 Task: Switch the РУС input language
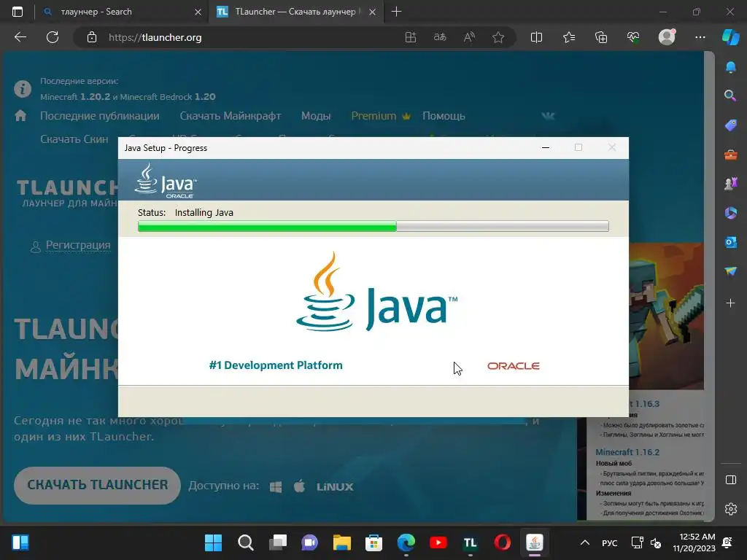click(609, 542)
